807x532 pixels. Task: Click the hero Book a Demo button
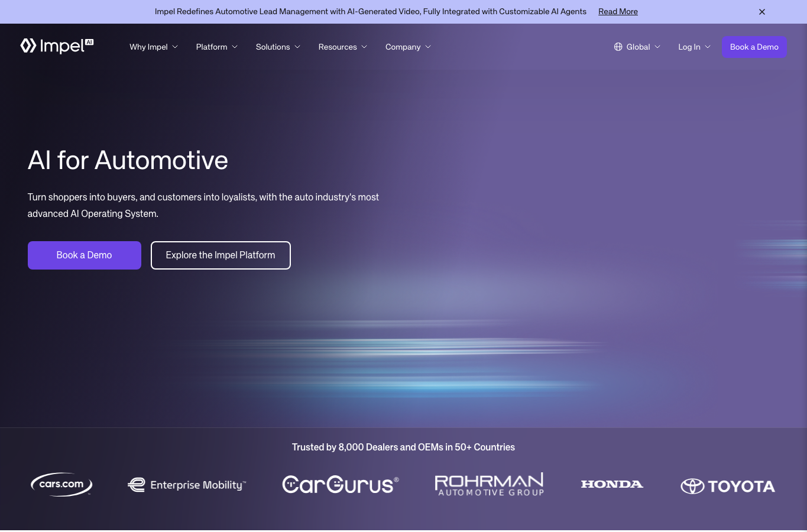85,255
